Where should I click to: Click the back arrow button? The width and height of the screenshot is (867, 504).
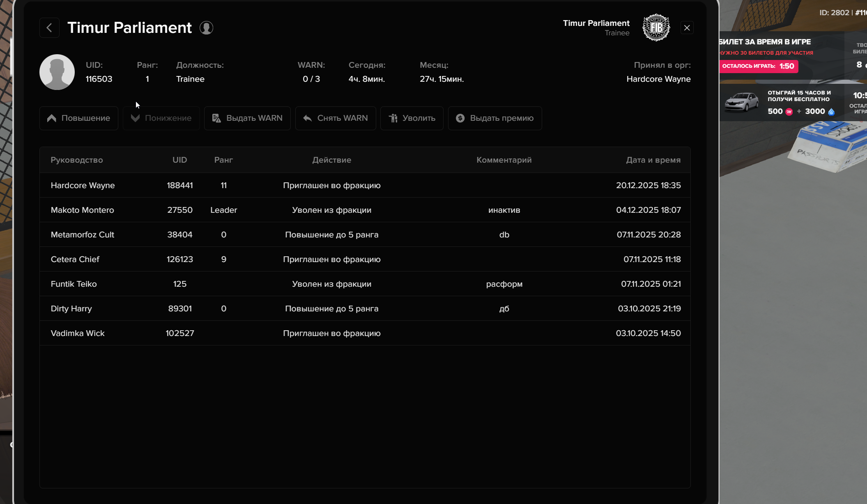click(49, 28)
